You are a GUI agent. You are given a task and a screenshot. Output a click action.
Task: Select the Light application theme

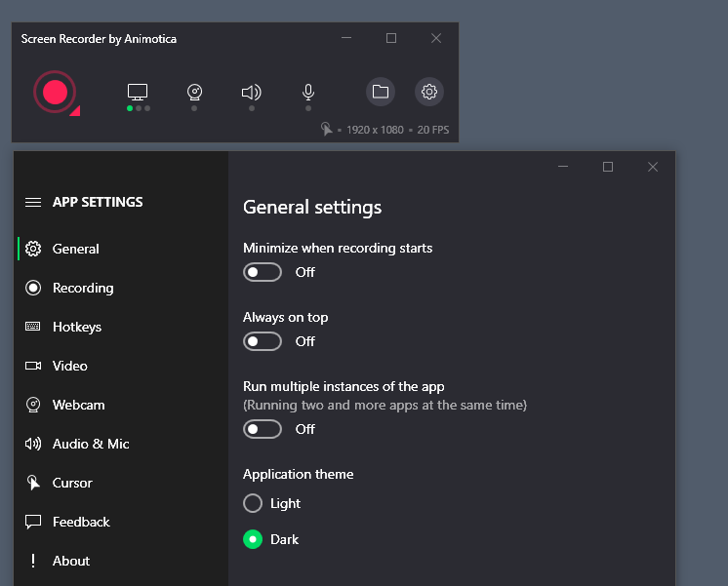pyautogui.click(x=253, y=503)
